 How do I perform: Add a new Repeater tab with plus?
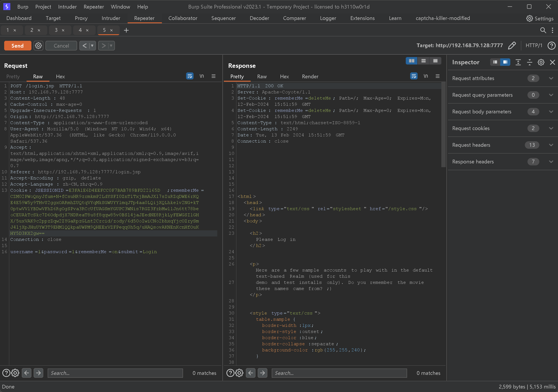(x=126, y=30)
